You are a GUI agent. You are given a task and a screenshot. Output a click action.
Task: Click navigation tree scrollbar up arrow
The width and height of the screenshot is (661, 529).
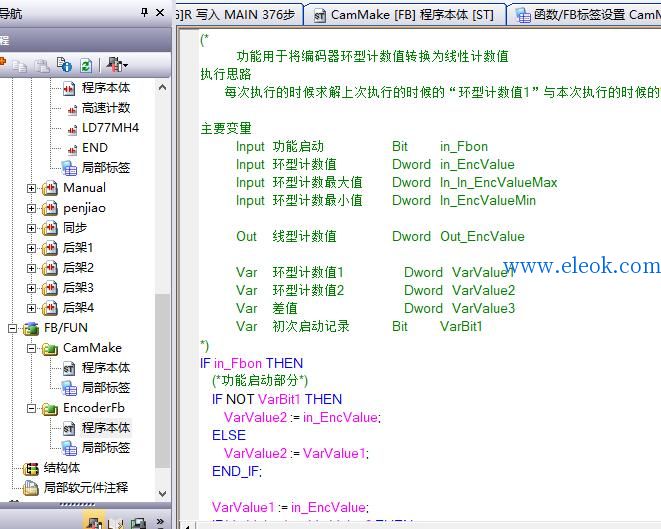coord(162,88)
